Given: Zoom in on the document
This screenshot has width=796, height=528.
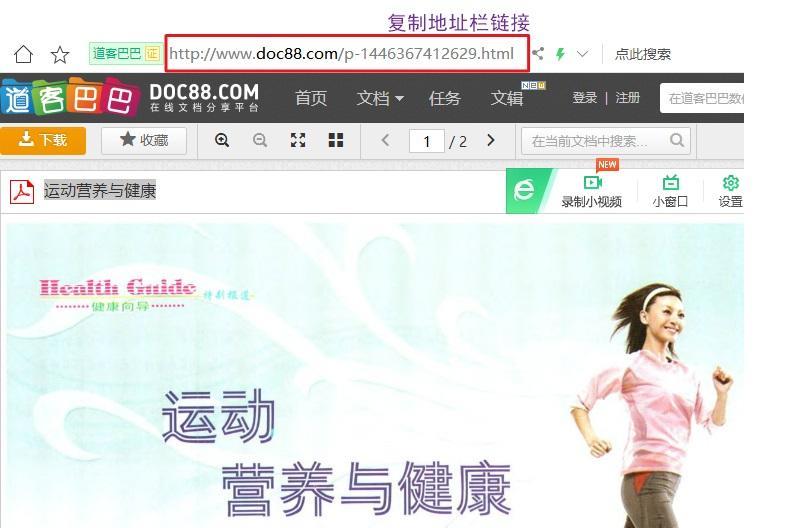Looking at the screenshot, I should (x=222, y=141).
